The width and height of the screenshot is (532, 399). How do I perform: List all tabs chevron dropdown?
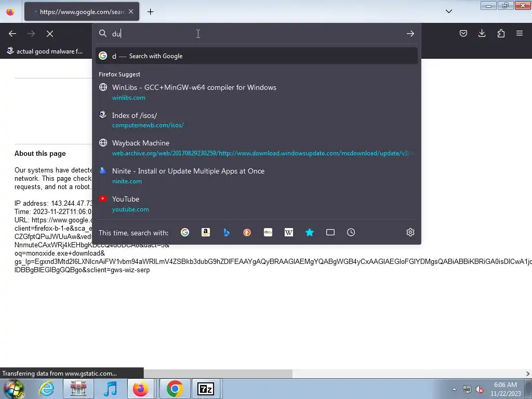click(x=448, y=11)
